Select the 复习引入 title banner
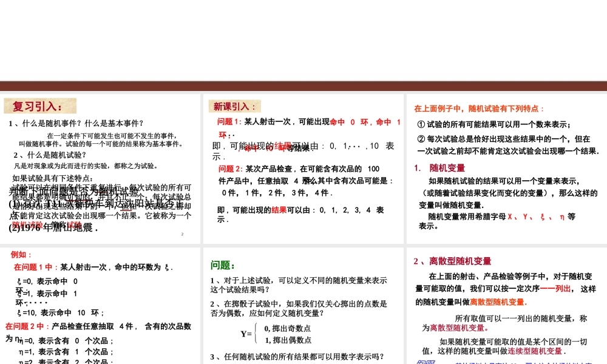The height and width of the screenshot is (364, 607). pos(39,104)
